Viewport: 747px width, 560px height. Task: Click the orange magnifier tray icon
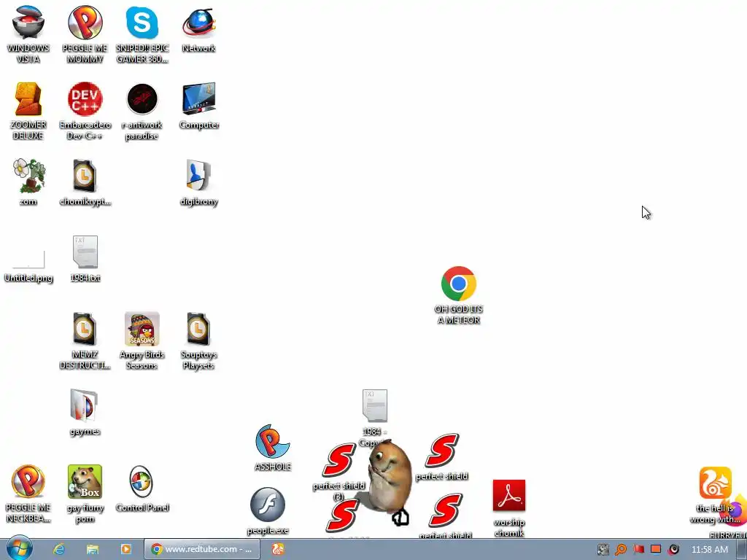click(621, 550)
